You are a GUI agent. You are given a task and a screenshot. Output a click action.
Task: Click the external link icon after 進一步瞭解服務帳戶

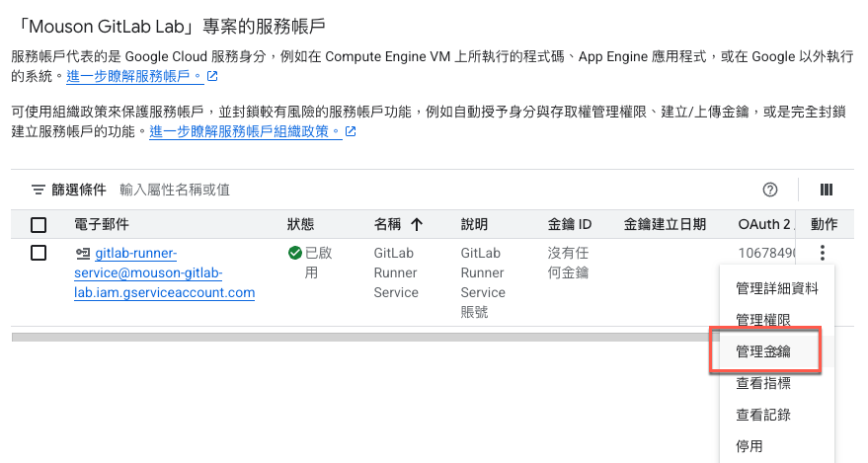coord(212,76)
